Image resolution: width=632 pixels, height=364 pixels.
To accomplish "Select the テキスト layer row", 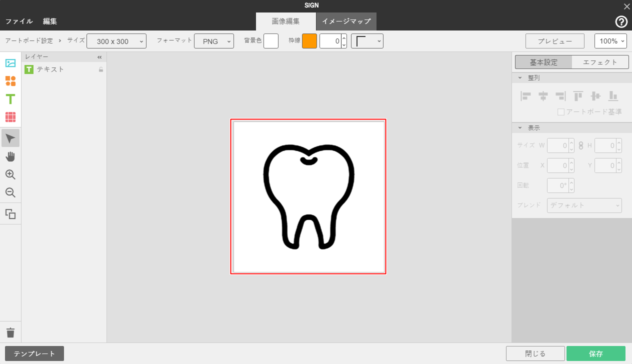I will tap(64, 69).
